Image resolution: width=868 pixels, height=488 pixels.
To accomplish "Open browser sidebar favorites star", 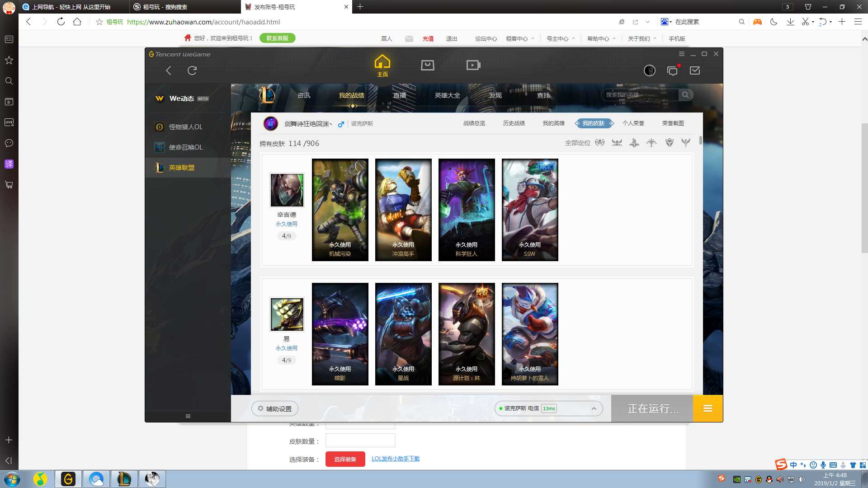I will pyautogui.click(x=9, y=60).
